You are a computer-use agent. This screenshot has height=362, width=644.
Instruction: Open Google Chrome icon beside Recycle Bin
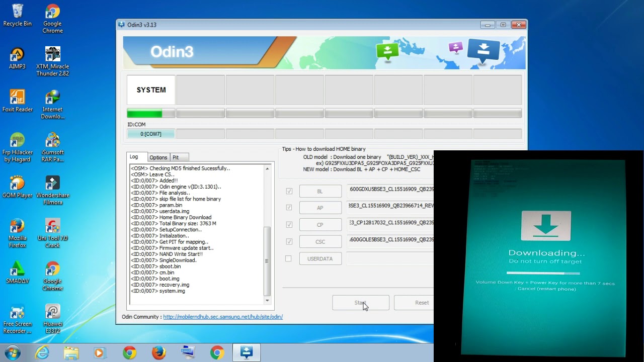point(52,19)
